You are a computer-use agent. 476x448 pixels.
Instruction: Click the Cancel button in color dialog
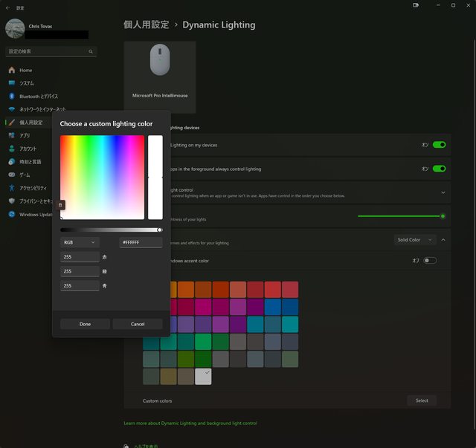pyautogui.click(x=138, y=324)
